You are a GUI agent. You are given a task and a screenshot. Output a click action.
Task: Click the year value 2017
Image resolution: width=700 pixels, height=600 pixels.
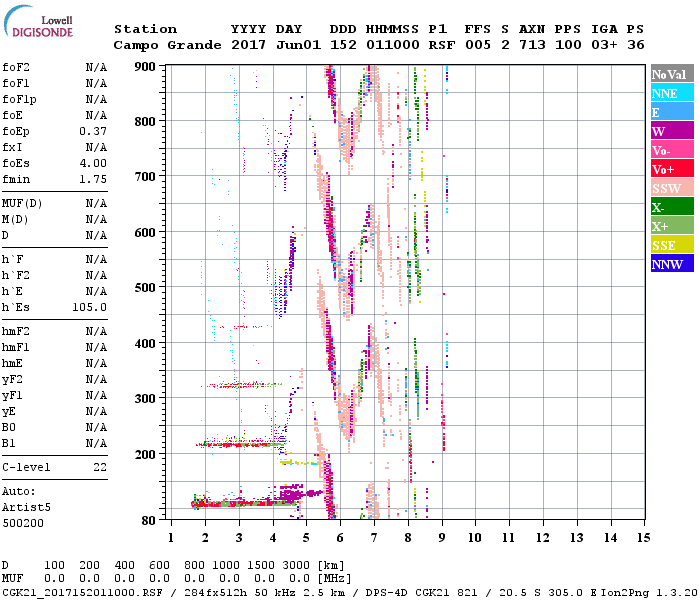tap(248, 45)
